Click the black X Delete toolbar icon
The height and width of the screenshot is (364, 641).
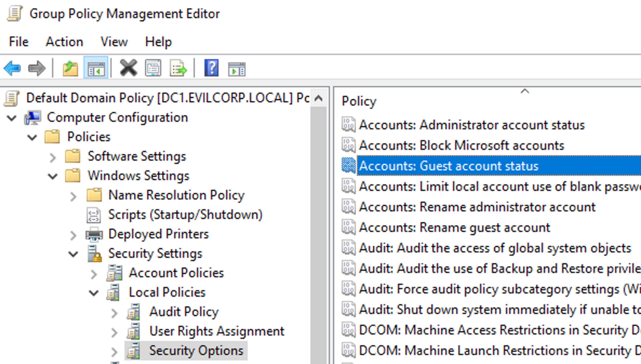click(x=128, y=68)
